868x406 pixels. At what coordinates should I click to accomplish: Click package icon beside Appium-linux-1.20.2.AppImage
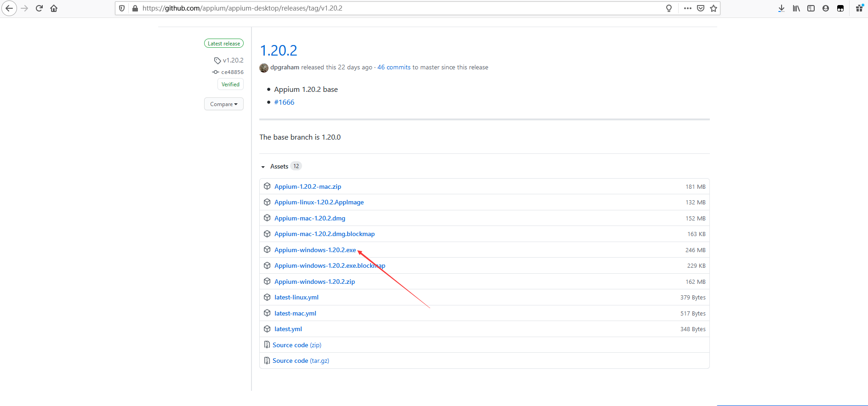[267, 202]
